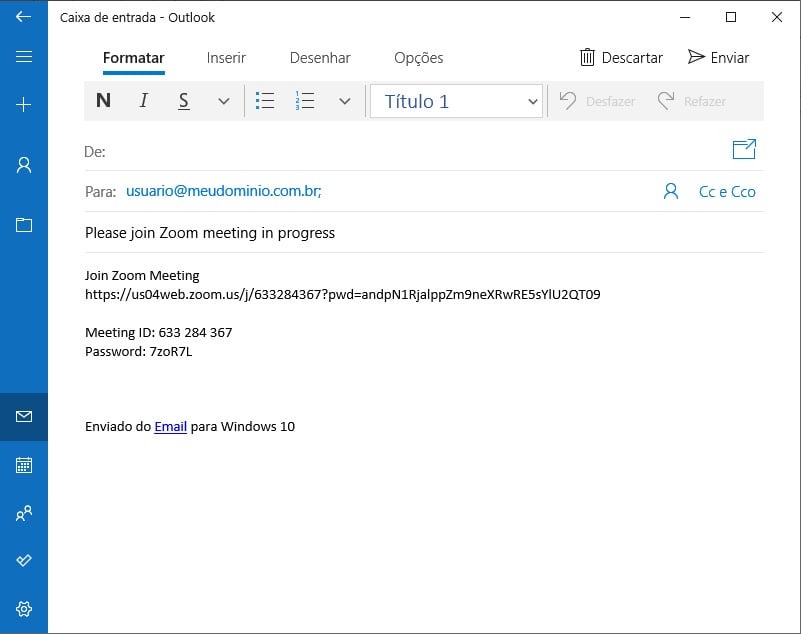Click the Email link in signature
Viewport: 801px width, 634px height.
point(171,427)
